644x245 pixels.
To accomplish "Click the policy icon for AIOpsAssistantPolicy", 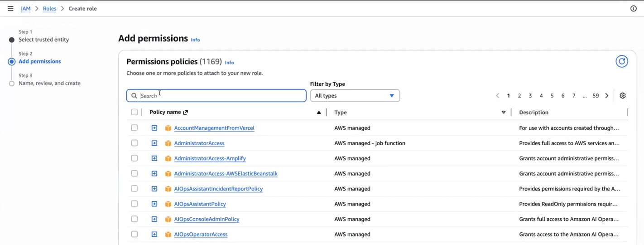I will (x=168, y=204).
